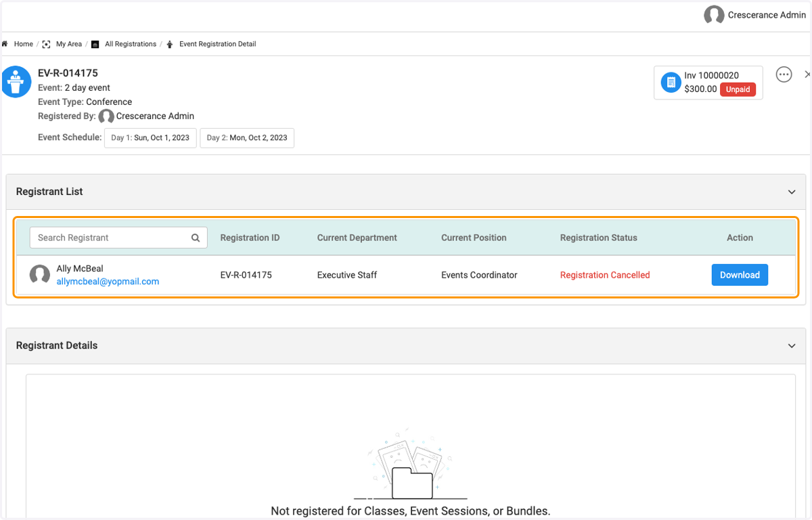
Task: Go to Home breadcrumb link
Action: 24,44
